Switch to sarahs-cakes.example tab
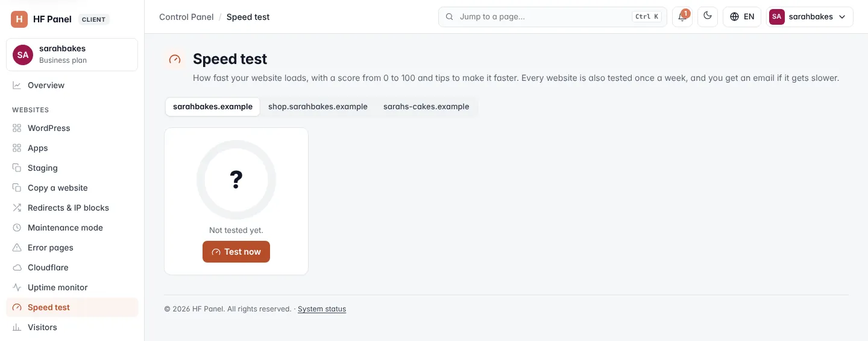The image size is (868, 341). click(x=426, y=107)
